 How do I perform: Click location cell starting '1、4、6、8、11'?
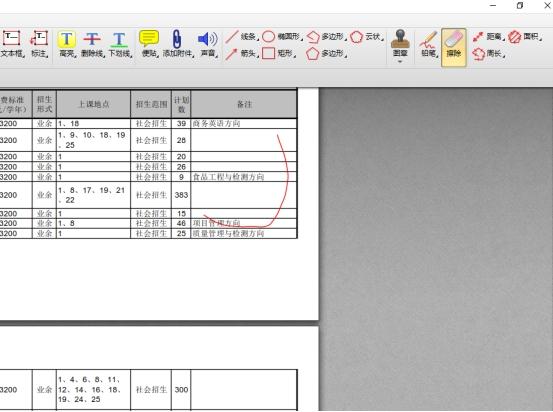(x=93, y=389)
